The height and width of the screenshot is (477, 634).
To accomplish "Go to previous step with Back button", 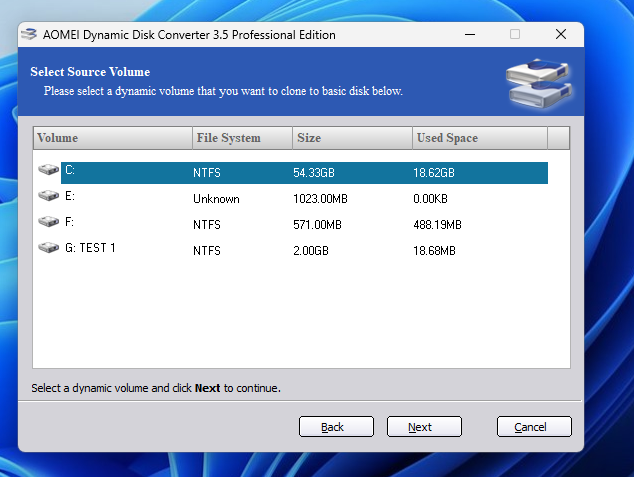I will tap(336, 427).
